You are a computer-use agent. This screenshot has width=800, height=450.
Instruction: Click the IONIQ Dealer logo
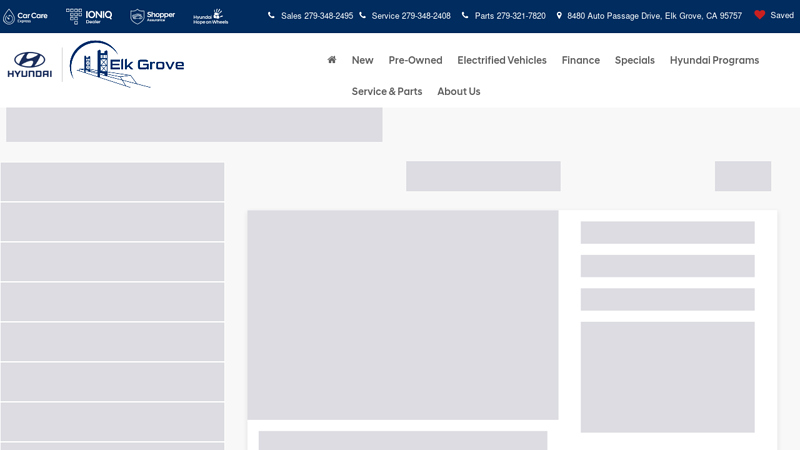coord(89,16)
